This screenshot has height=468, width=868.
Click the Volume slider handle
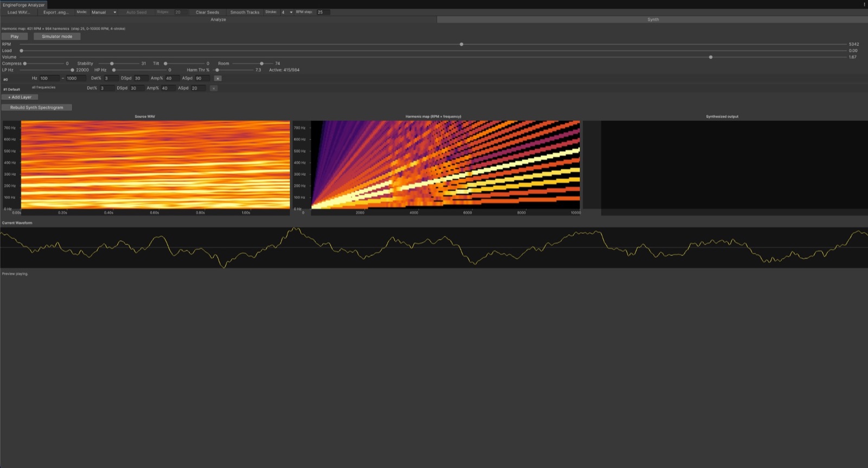tap(711, 57)
